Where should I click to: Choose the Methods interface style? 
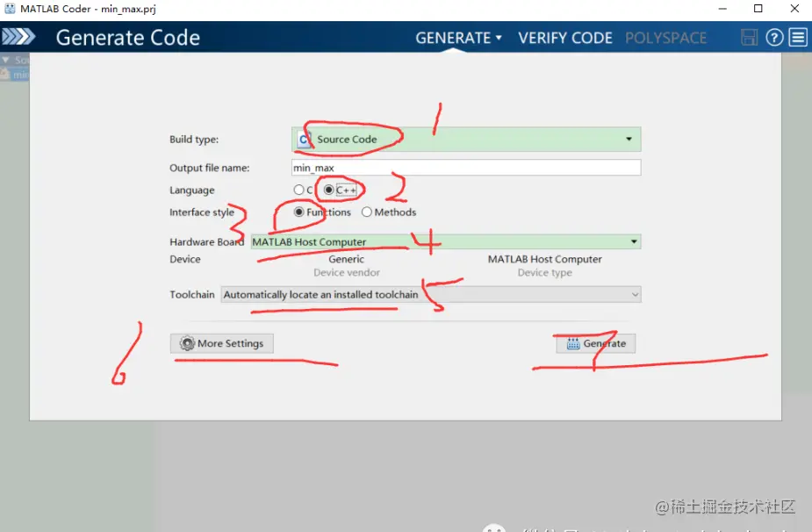[367, 212]
